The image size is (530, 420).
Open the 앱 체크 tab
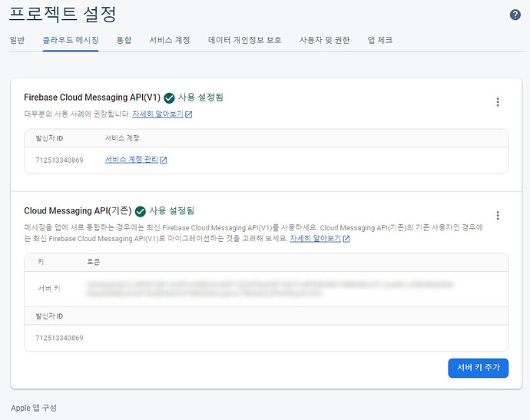click(x=380, y=40)
